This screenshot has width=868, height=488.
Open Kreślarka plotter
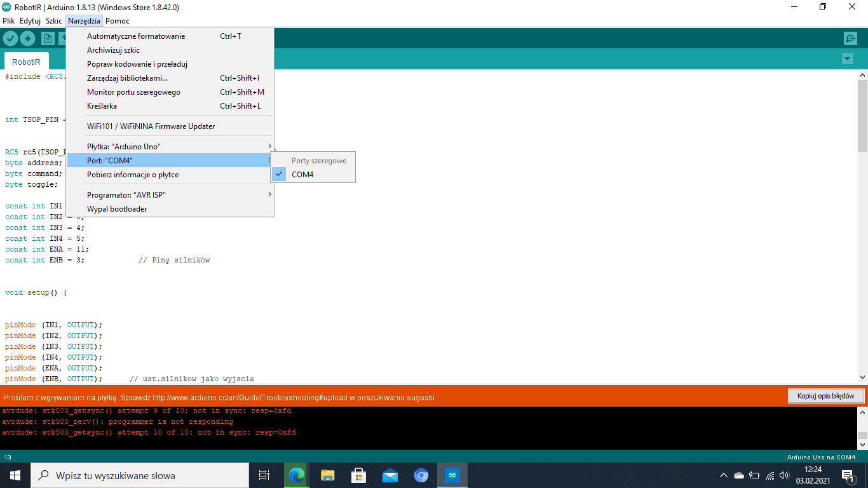pos(170,106)
